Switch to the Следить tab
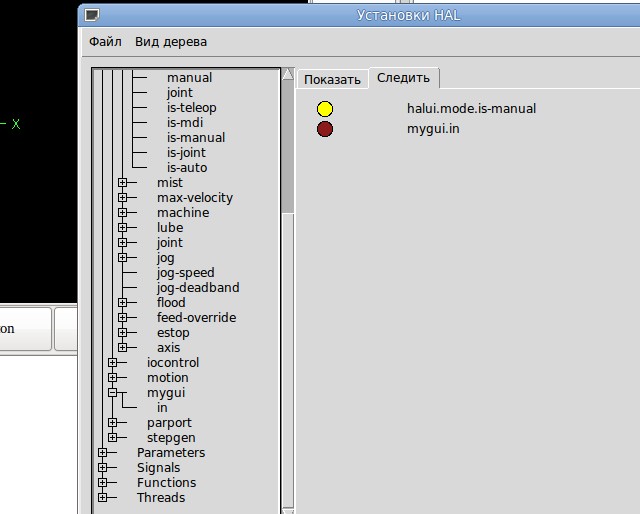Screen dimensions: 640x514 403,78
